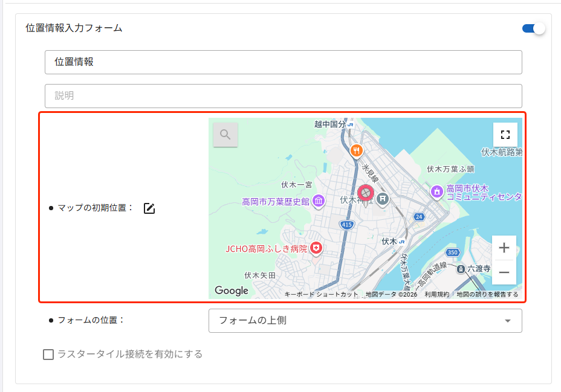Click the Google logo on the map
This screenshot has width=561, height=392.
[232, 291]
